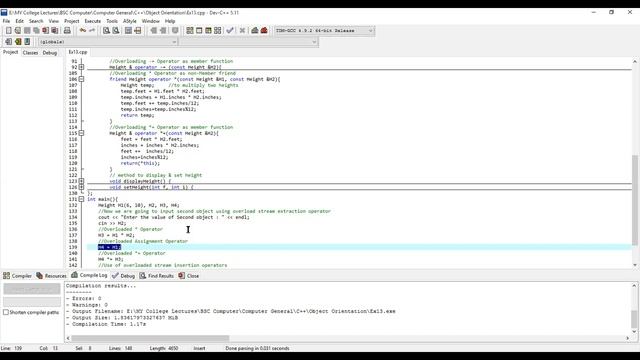640x360 pixels.
Task: Open the Compiler bottom tab
Action: point(17,276)
